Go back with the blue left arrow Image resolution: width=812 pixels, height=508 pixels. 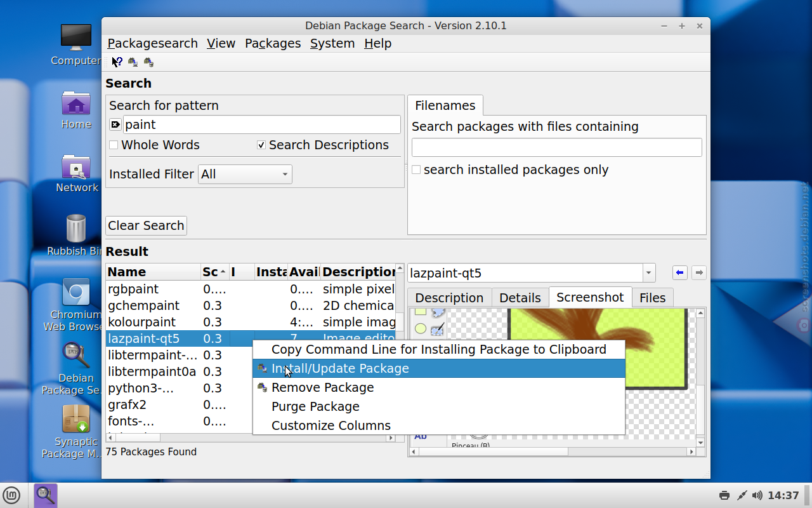coord(680,273)
